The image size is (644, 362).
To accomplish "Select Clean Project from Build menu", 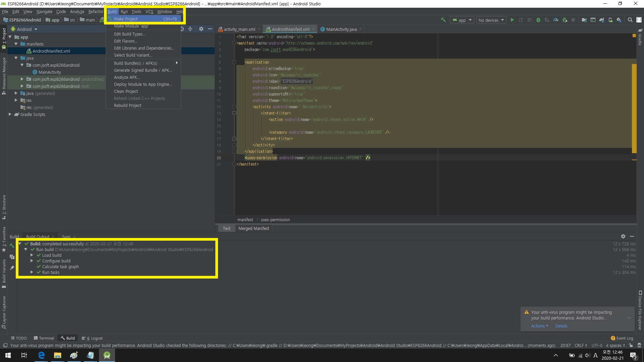I will click(126, 92).
